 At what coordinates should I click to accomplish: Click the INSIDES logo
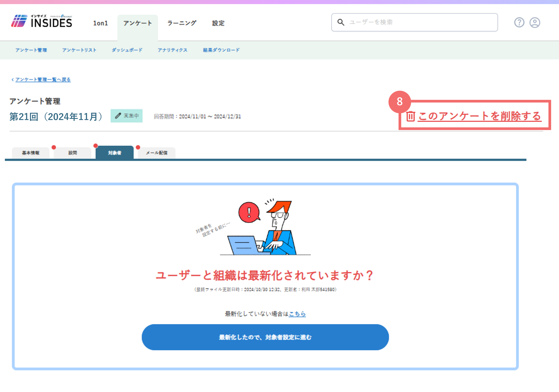[x=42, y=21]
